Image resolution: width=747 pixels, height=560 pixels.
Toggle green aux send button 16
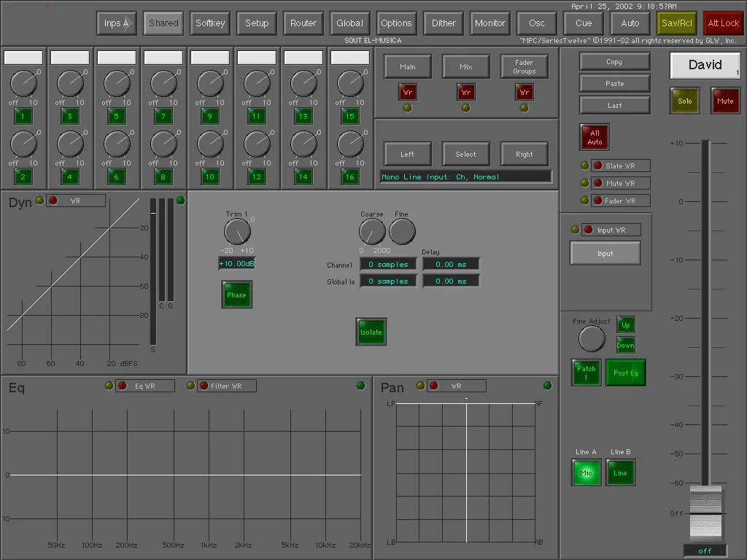tap(349, 176)
